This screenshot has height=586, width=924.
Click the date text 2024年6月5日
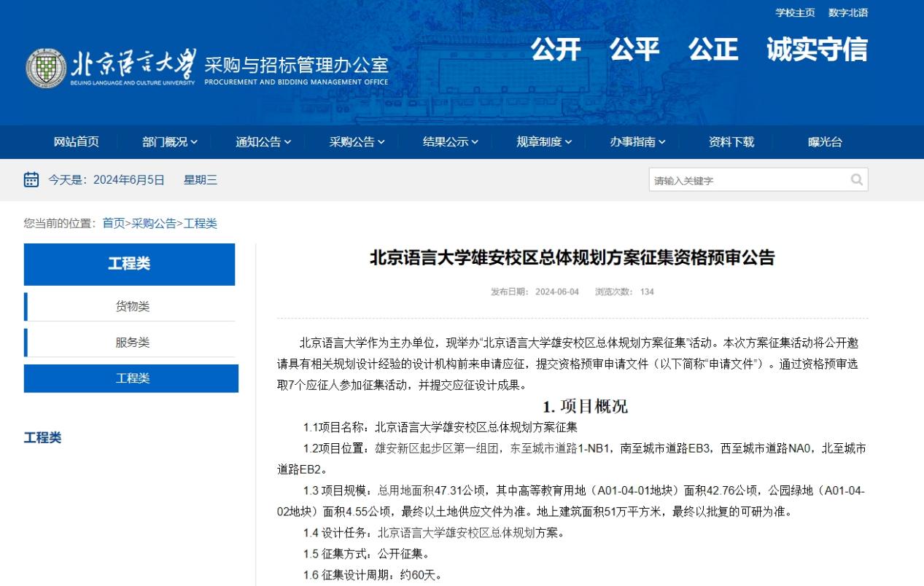click(x=129, y=179)
